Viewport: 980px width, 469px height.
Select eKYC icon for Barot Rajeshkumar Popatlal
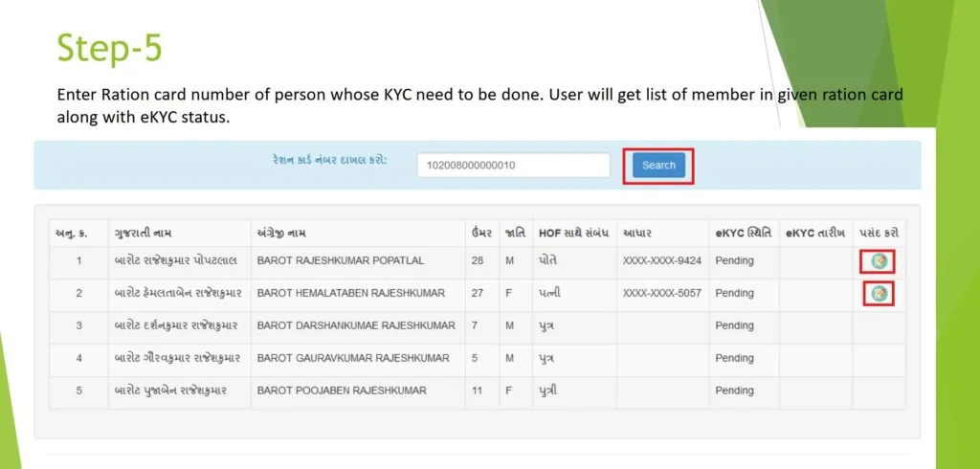click(879, 261)
